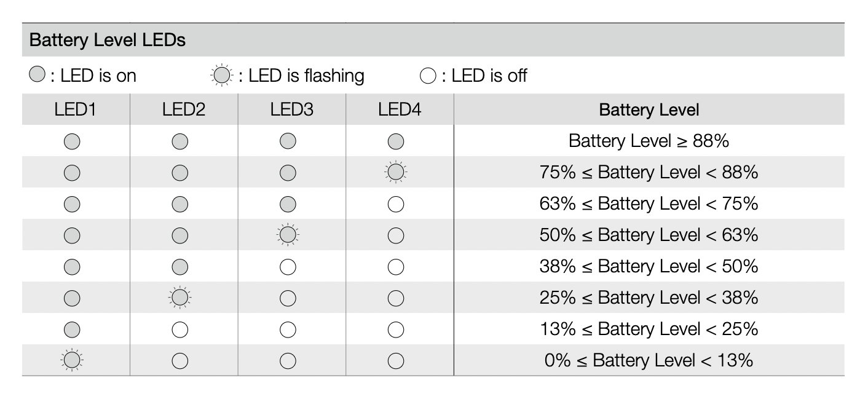Select flashing LED4 icon in 75%–88% row

point(396,173)
